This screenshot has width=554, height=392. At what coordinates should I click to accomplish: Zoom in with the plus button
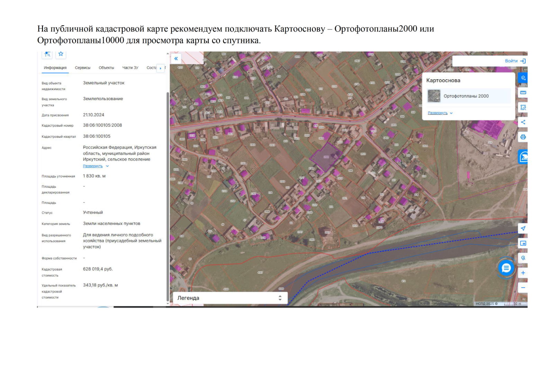point(523,273)
